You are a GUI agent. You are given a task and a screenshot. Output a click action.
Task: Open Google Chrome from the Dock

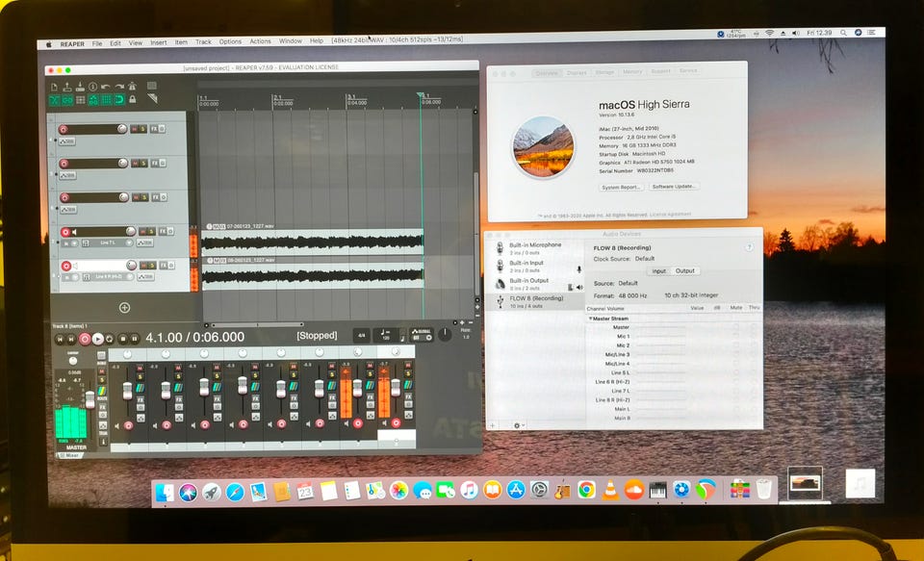point(586,489)
